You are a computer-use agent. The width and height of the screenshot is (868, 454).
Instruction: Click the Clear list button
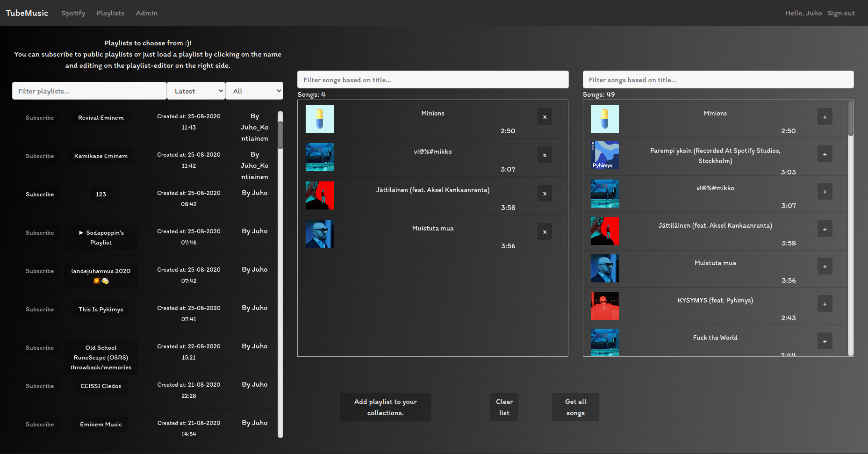click(504, 407)
